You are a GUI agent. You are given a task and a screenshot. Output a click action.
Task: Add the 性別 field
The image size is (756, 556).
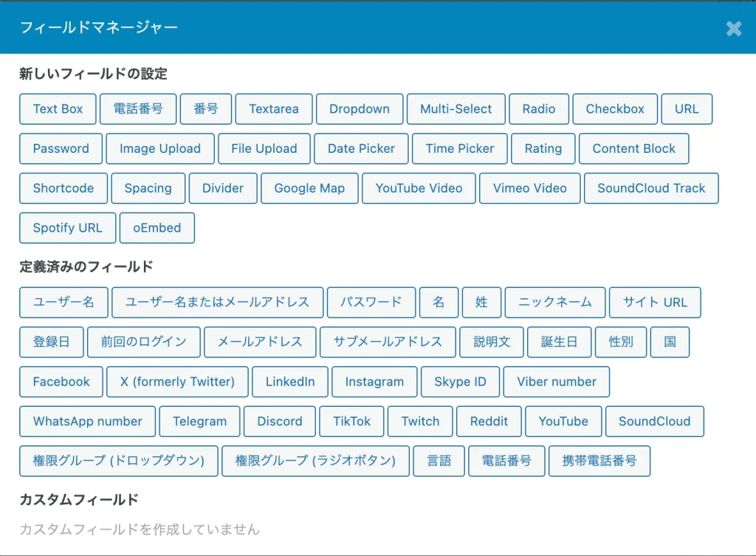[x=621, y=342]
